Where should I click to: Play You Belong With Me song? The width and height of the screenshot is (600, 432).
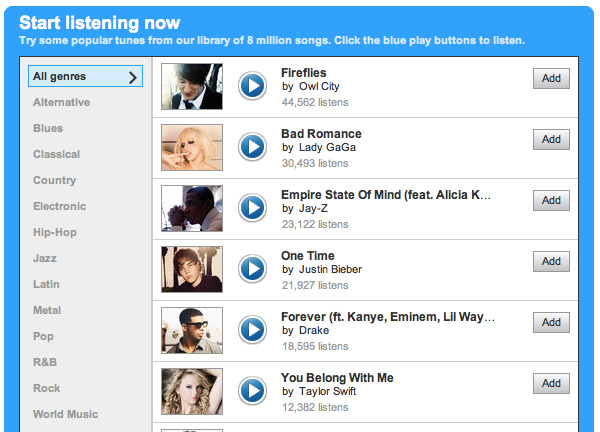tap(252, 390)
